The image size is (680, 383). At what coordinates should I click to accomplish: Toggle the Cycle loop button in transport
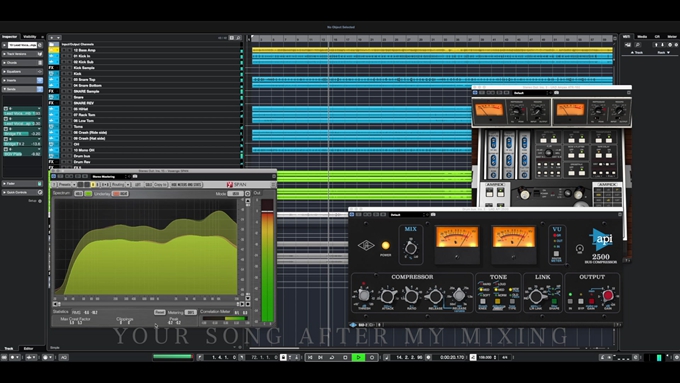pyautogui.click(x=332, y=357)
